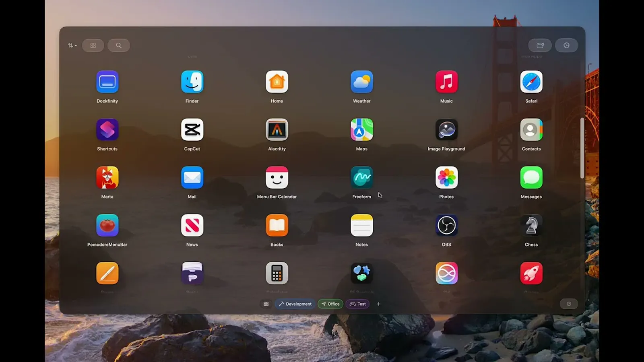Open the purple document clipboard app icon

192,274
